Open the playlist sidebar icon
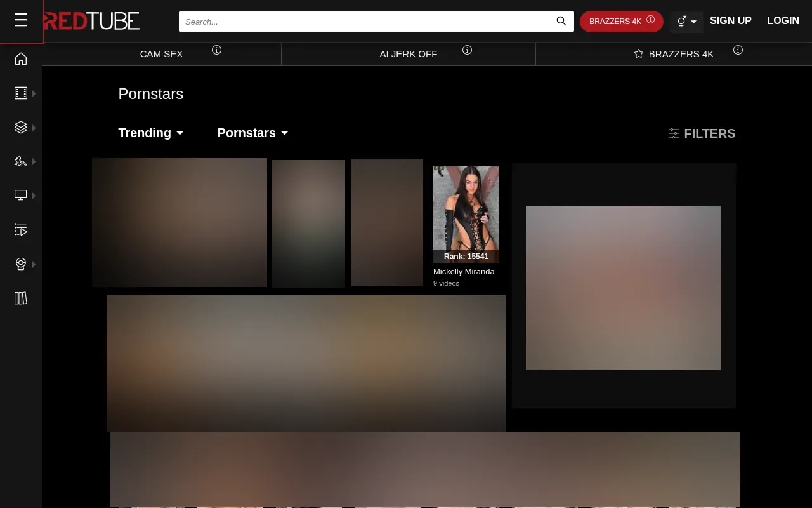The width and height of the screenshot is (812, 508). 21,230
